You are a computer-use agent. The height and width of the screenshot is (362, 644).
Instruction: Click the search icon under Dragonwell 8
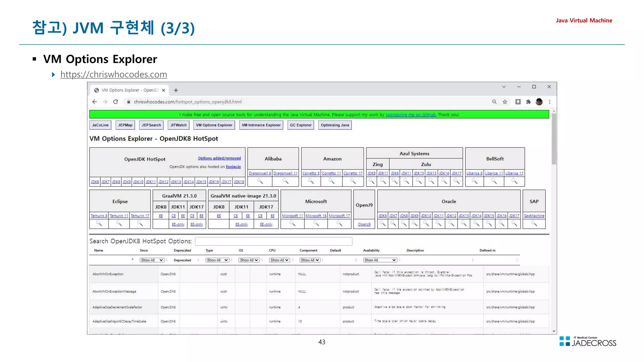click(260, 181)
